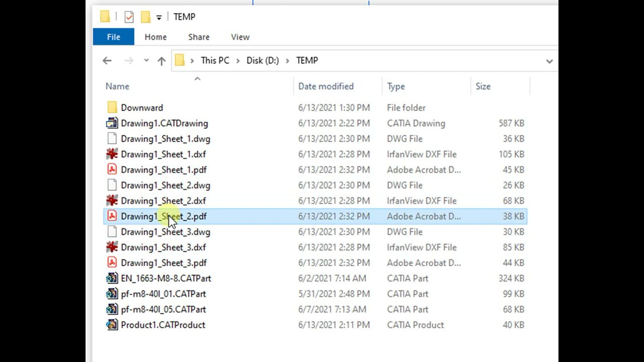Sort by the Size column header
The height and width of the screenshot is (362, 644).
(483, 86)
